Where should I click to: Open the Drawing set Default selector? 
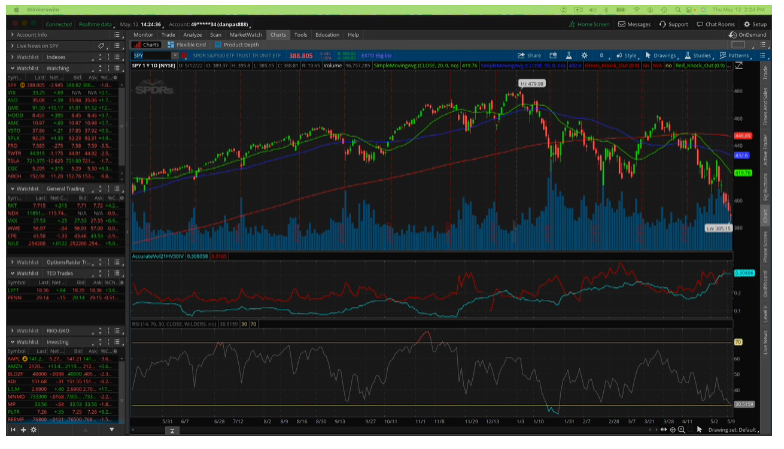pos(733,430)
